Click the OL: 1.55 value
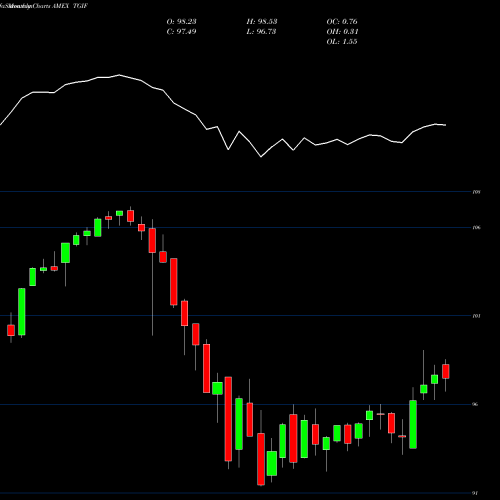The width and height of the screenshot is (500, 500). (342, 42)
